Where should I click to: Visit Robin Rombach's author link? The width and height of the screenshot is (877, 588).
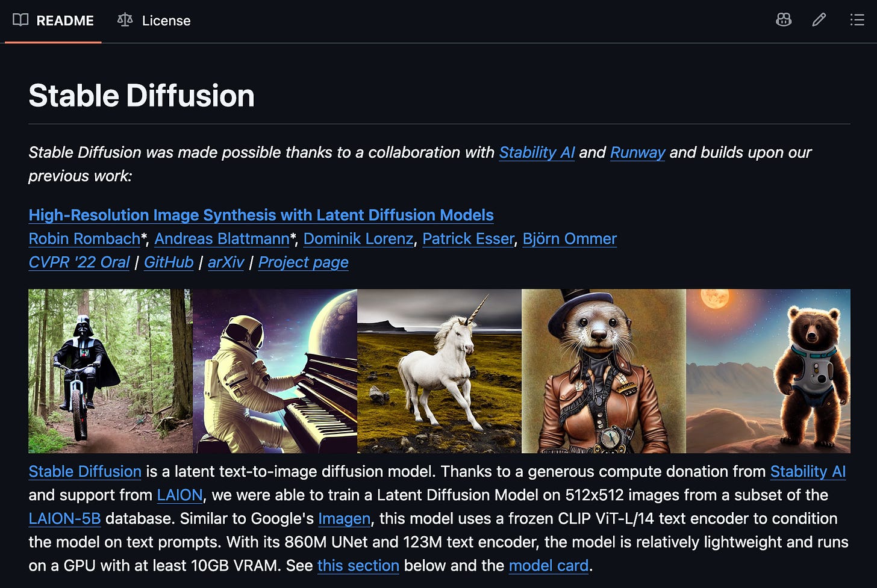pyautogui.click(x=84, y=239)
